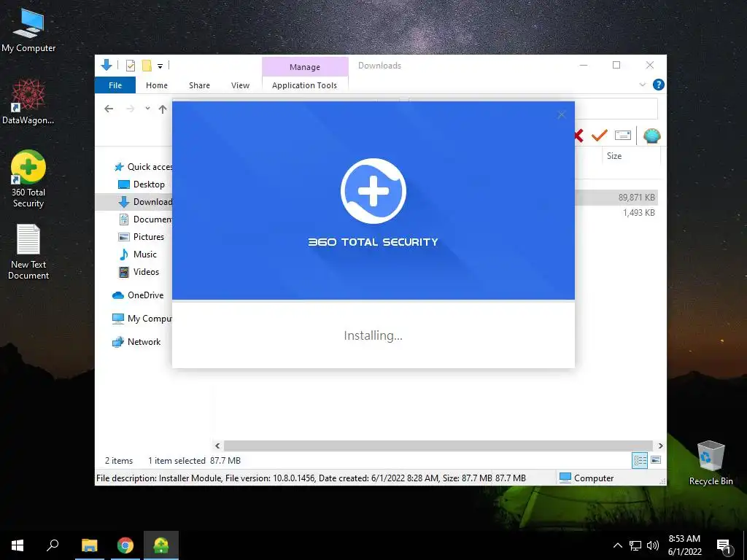This screenshot has width=747, height=560.
Task: Open the Recycle Bin on desktop
Action: click(x=711, y=463)
